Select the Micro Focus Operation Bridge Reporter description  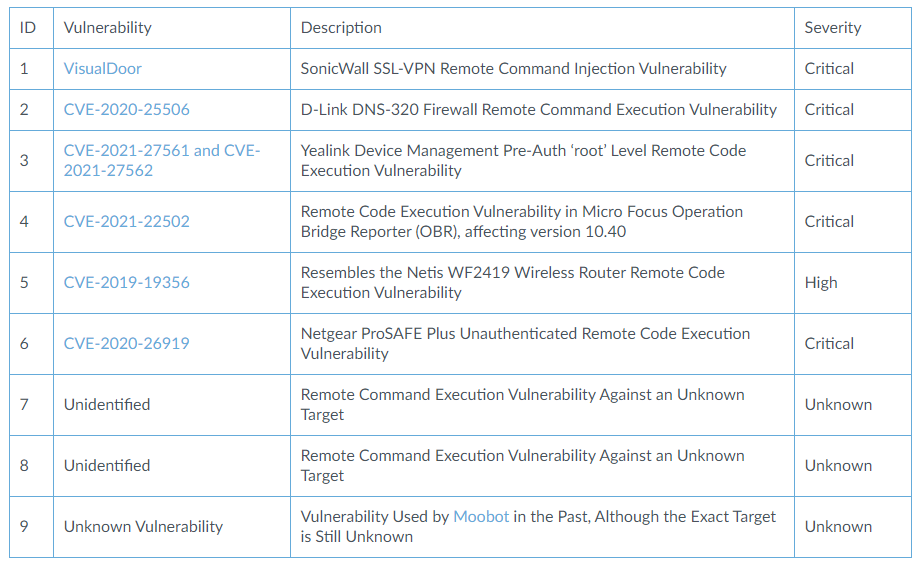522,221
